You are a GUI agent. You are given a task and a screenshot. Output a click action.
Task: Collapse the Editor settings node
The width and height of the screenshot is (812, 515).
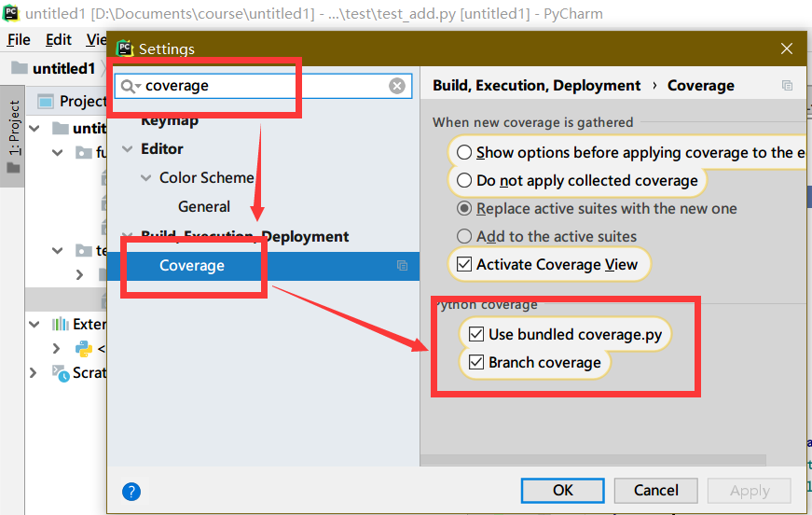pos(127,149)
